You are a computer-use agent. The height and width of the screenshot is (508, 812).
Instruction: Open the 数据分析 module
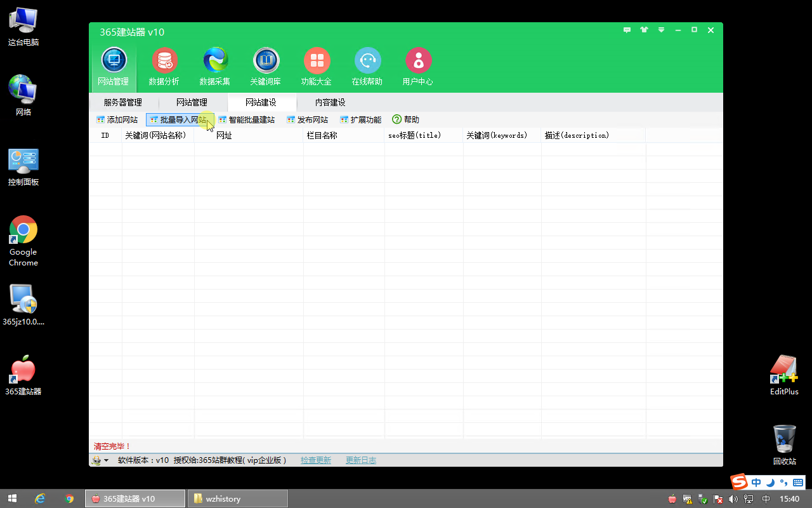pyautogui.click(x=164, y=67)
